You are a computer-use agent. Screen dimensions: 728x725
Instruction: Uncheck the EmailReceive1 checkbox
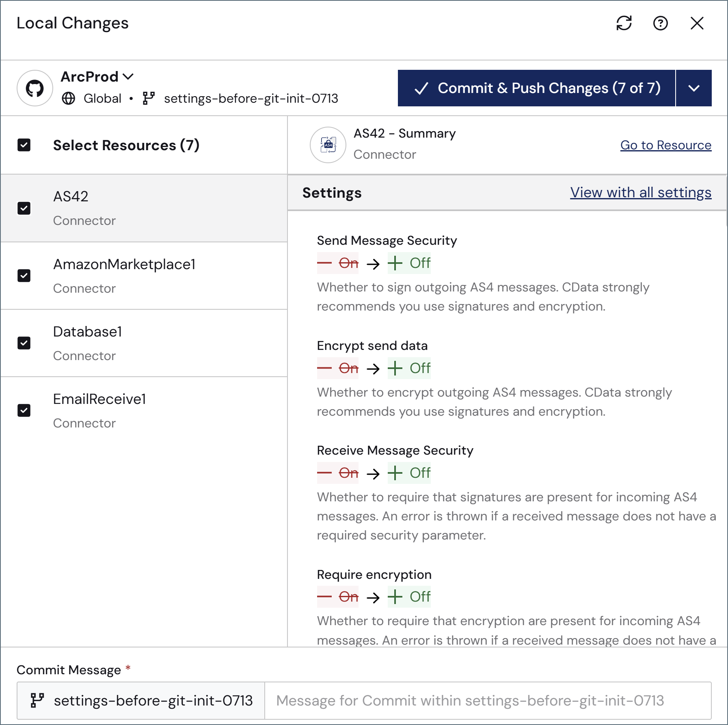(x=24, y=410)
